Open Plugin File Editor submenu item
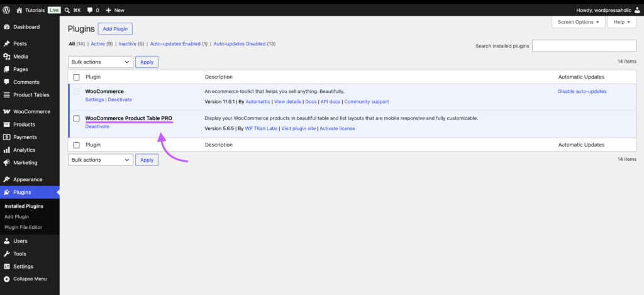Viewport: 644px width, 295px height. pos(23,227)
